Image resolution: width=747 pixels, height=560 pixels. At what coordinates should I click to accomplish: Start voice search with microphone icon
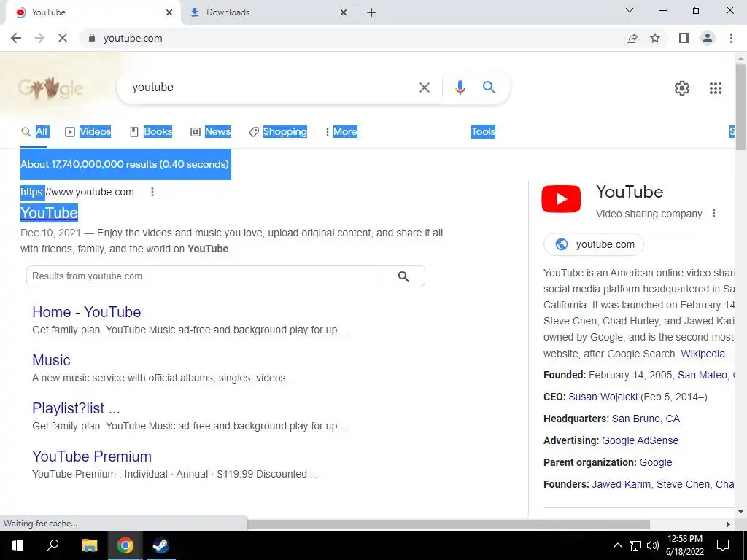460,87
